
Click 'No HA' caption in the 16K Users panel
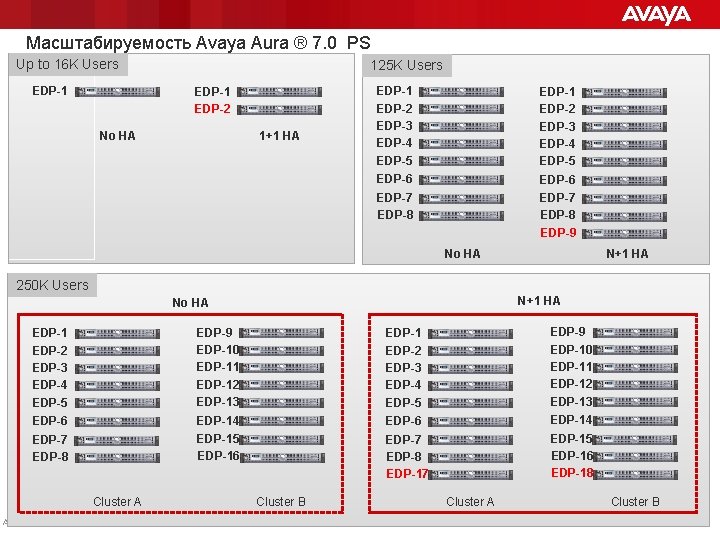click(x=117, y=136)
